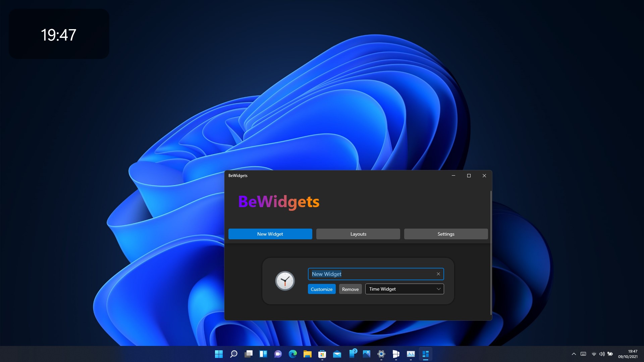Open the performance graph app in taskbar

[x=411, y=354]
